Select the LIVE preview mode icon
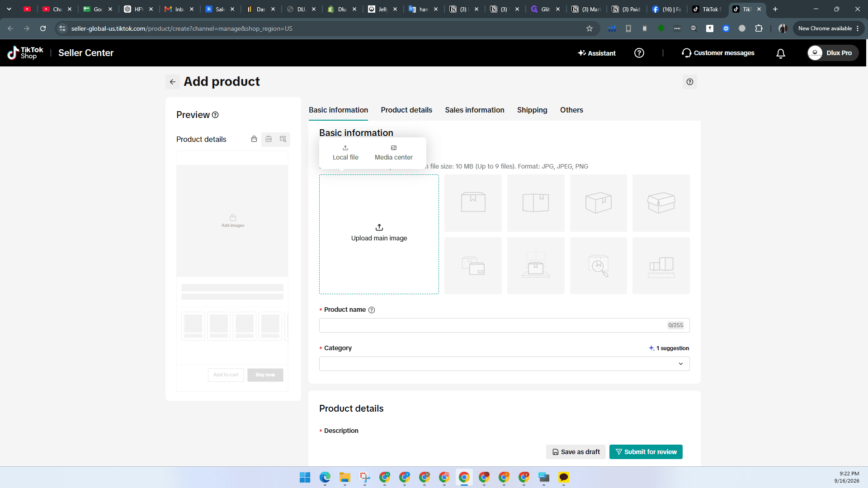 (269, 139)
